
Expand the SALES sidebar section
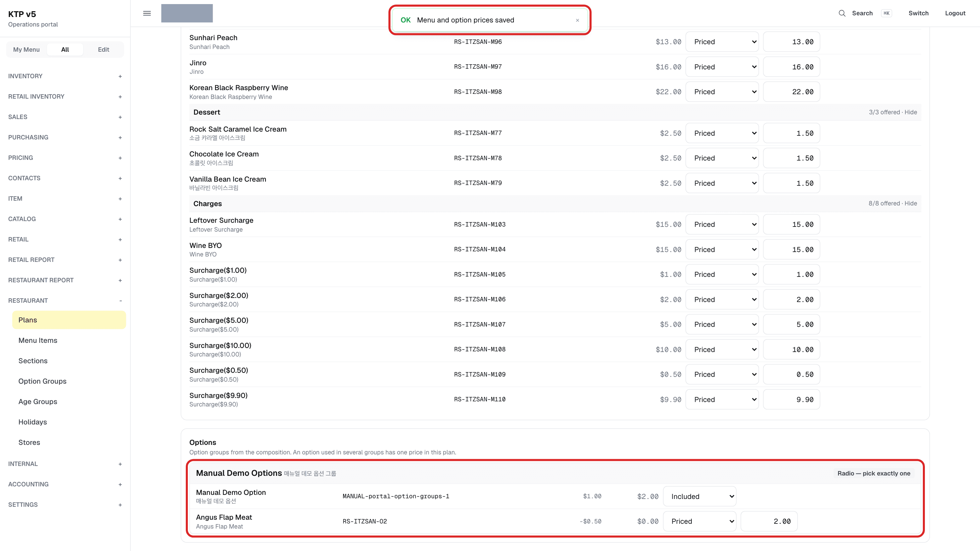pyautogui.click(x=65, y=117)
